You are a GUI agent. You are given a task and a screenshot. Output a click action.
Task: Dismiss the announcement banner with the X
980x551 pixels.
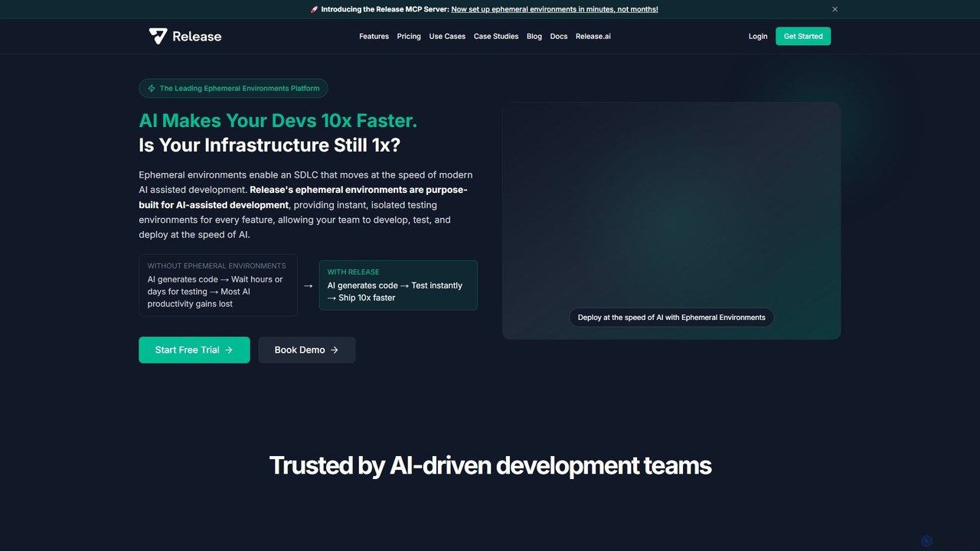835,9
